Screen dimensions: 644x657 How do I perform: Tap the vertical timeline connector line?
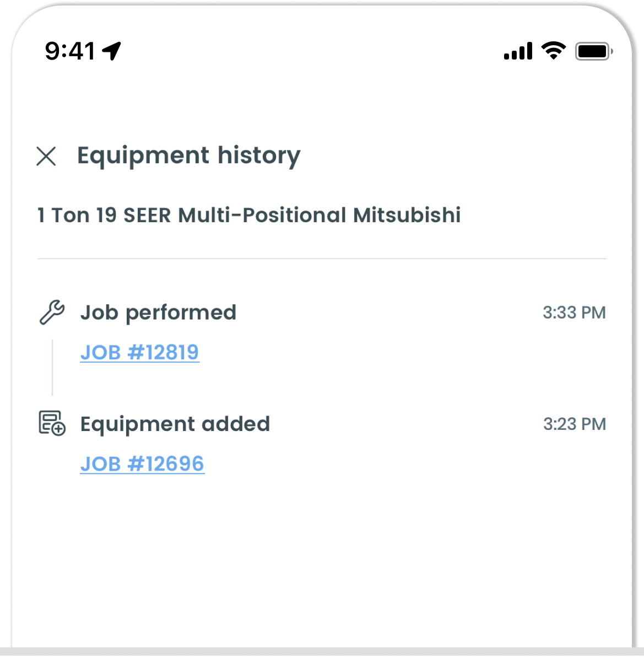tap(52, 368)
